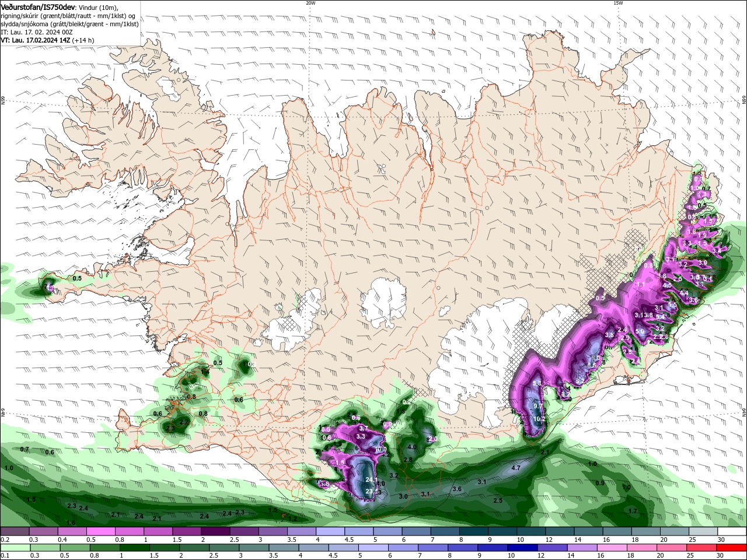747x560 pixels.
Task: Select the light lavender 4 swatch in top legend
Action: point(330,531)
